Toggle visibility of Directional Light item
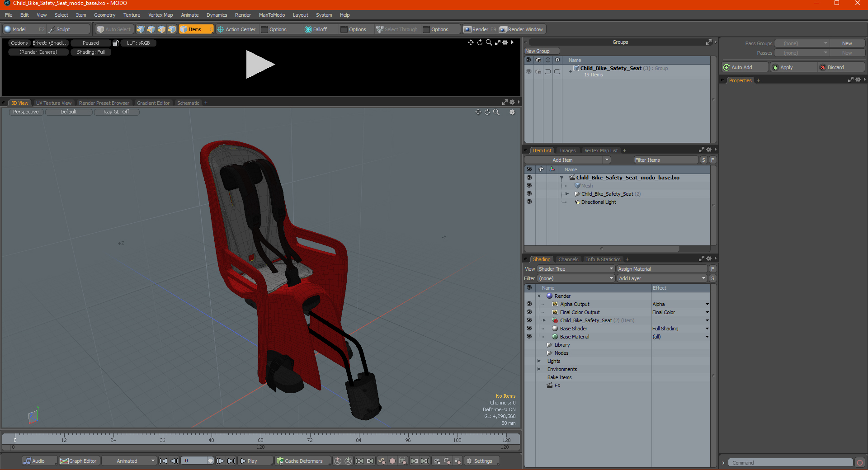This screenshot has width=868, height=470. pos(529,202)
